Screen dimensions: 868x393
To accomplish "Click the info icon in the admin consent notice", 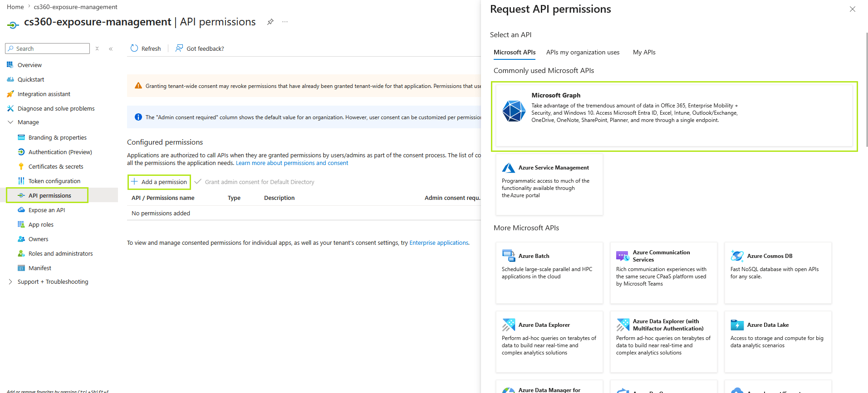I will pyautogui.click(x=138, y=117).
